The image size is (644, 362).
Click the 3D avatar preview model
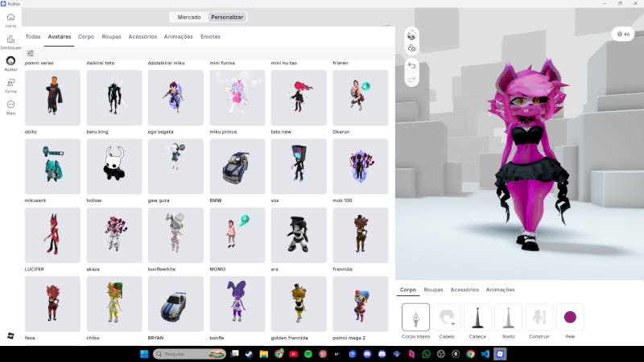pyautogui.click(x=528, y=156)
